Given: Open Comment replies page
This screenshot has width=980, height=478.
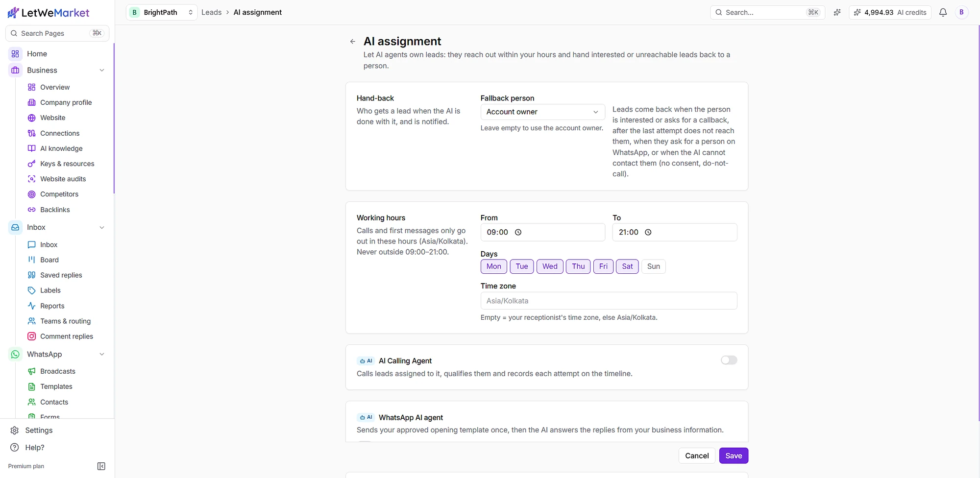Looking at the screenshot, I should coord(67,336).
